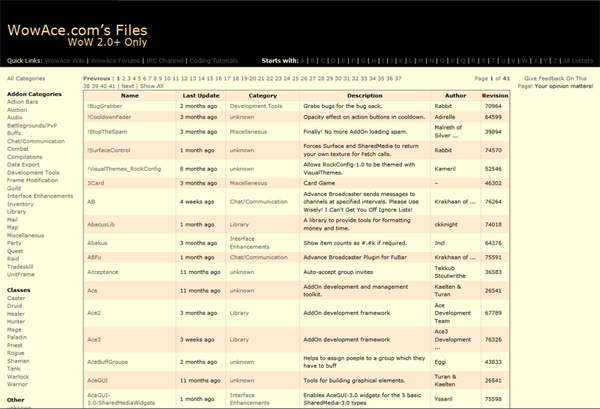The image size is (600, 409).
Task: Open the Data Export category
Action: click(x=23, y=165)
